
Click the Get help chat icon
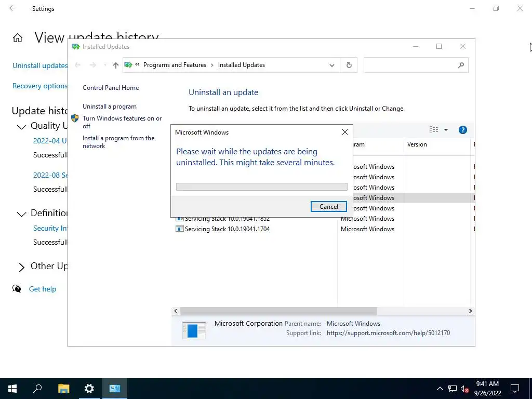[17, 289]
